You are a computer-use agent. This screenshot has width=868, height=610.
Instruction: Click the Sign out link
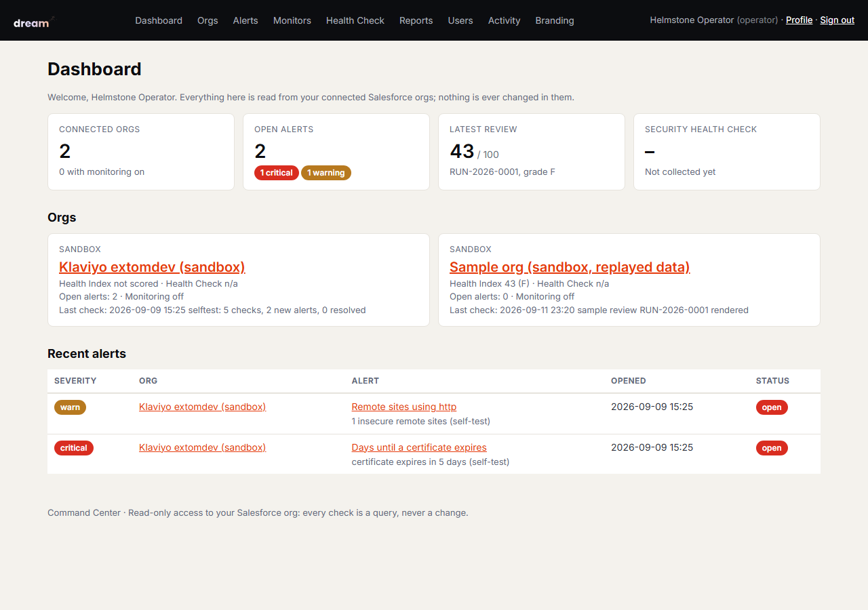point(837,20)
